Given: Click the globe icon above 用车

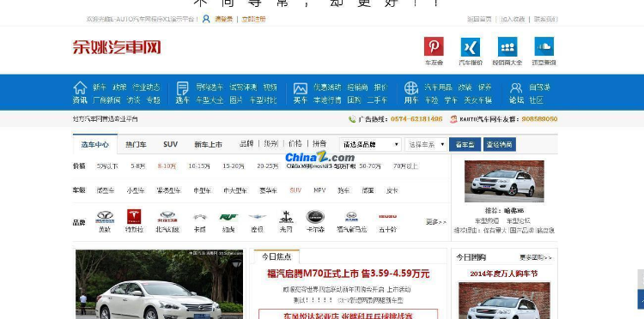Looking at the screenshot, I should [x=411, y=87].
